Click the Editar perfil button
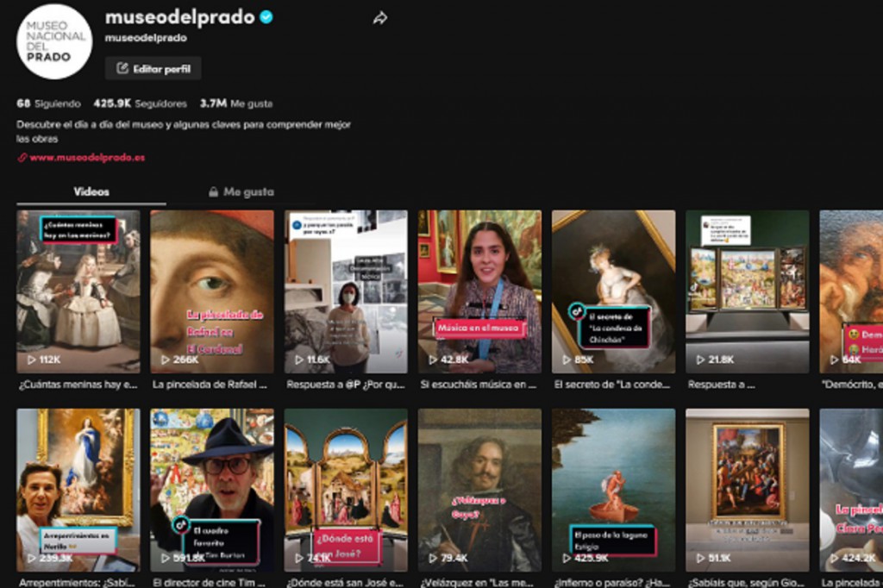883x588 pixels. pyautogui.click(x=153, y=69)
